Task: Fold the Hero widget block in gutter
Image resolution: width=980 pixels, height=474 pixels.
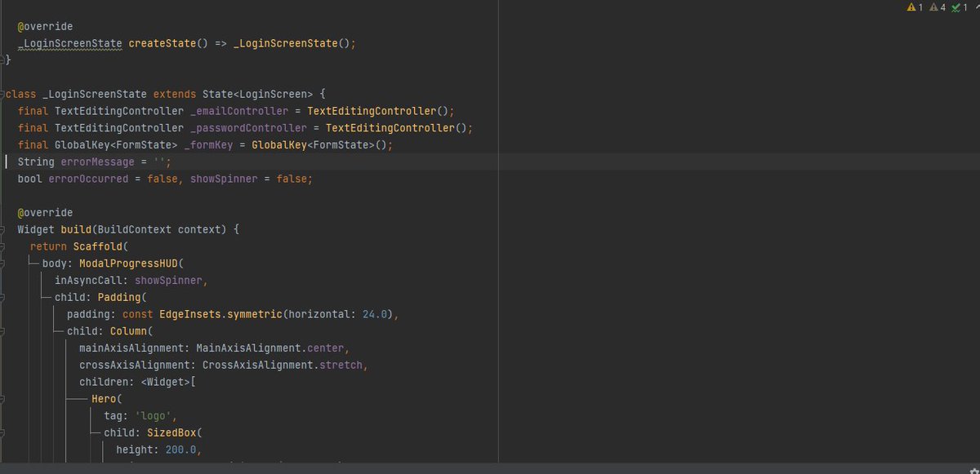Action: [4, 399]
